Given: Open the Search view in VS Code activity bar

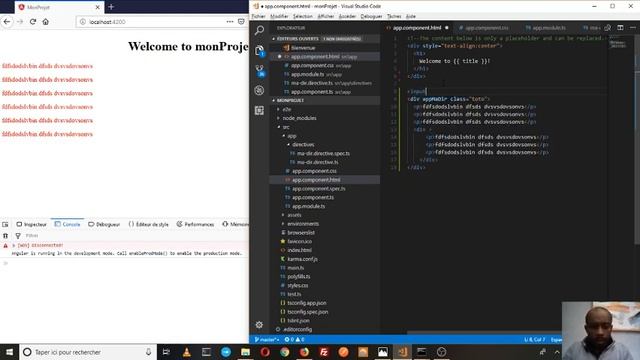Looking at the screenshot, I should tap(259, 30).
